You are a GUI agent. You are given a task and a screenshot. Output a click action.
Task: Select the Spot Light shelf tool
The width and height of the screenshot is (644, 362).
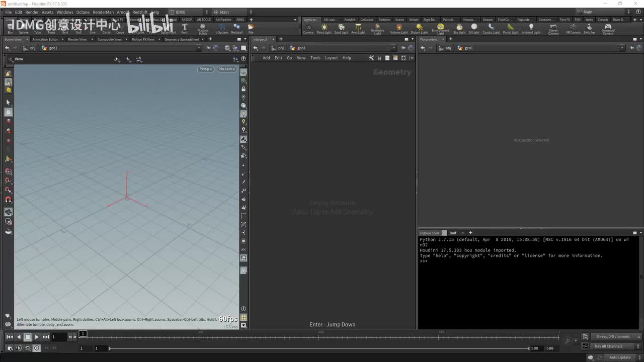coord(341,29)
